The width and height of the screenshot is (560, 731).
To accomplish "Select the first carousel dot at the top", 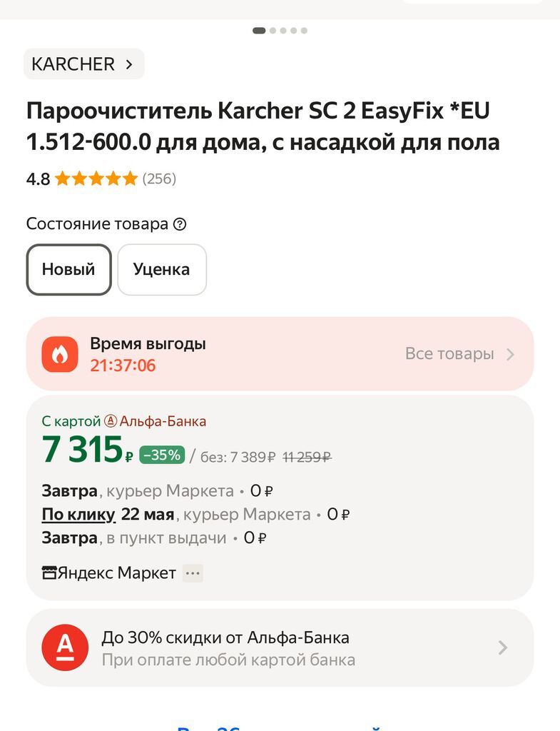I will click(x=259, y=30).
